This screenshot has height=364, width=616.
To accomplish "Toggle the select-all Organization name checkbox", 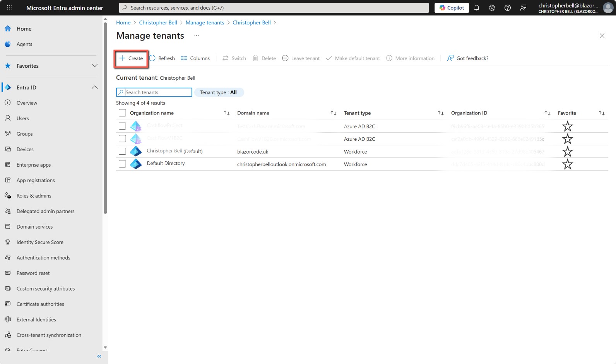I will 122,113.
